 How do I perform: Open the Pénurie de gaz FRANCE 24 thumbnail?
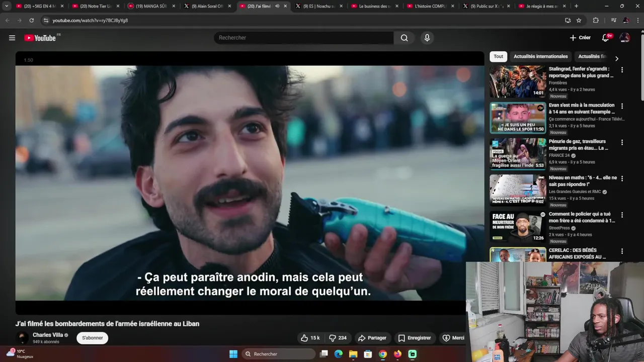pyautogui.click(x=518, y=154)
